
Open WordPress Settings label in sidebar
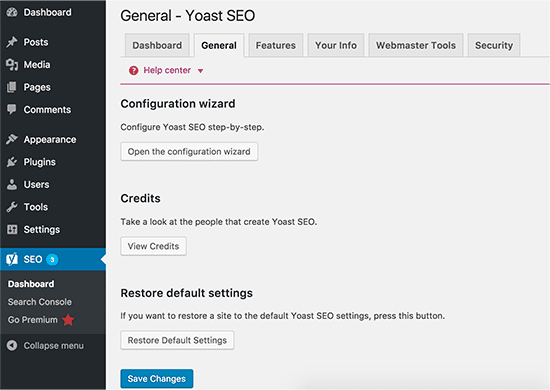[42, 230]
